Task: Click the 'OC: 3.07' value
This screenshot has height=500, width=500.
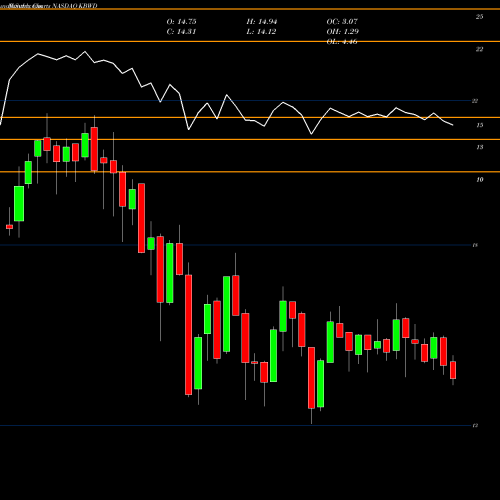Action: (x=342, y=22)
